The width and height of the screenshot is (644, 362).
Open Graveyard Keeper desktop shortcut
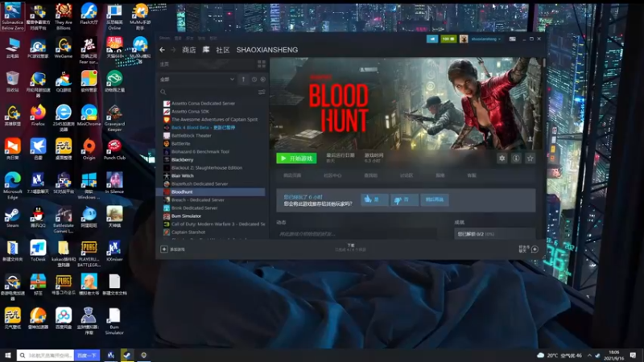click(x=114, y=117)
